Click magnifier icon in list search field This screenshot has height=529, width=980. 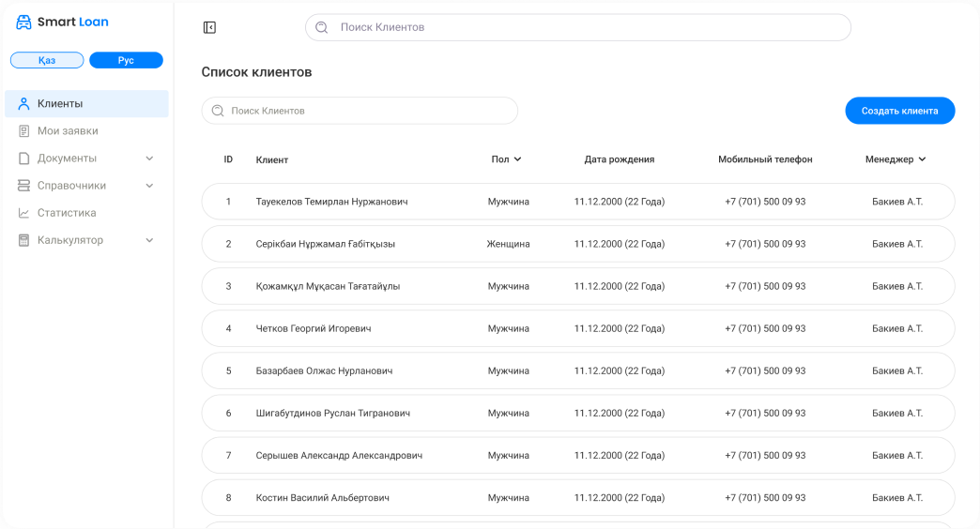click(x=218, y=111)
